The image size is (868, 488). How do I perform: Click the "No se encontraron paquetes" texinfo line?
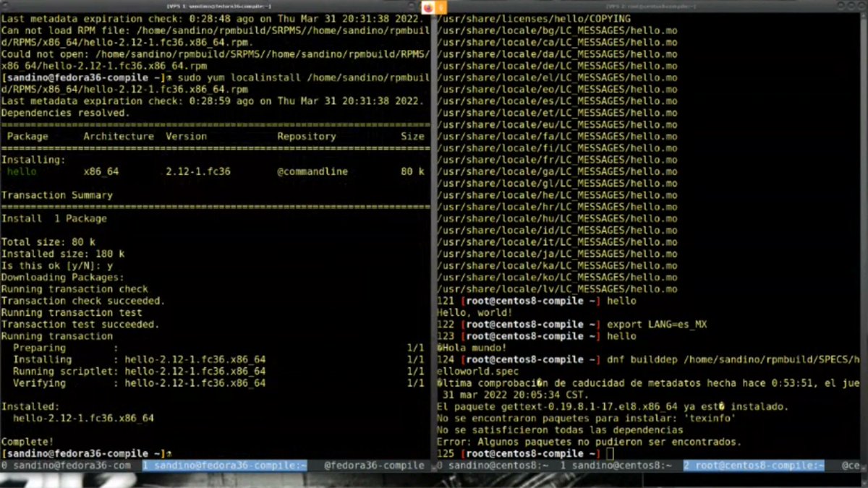click(x=587, y=419)
